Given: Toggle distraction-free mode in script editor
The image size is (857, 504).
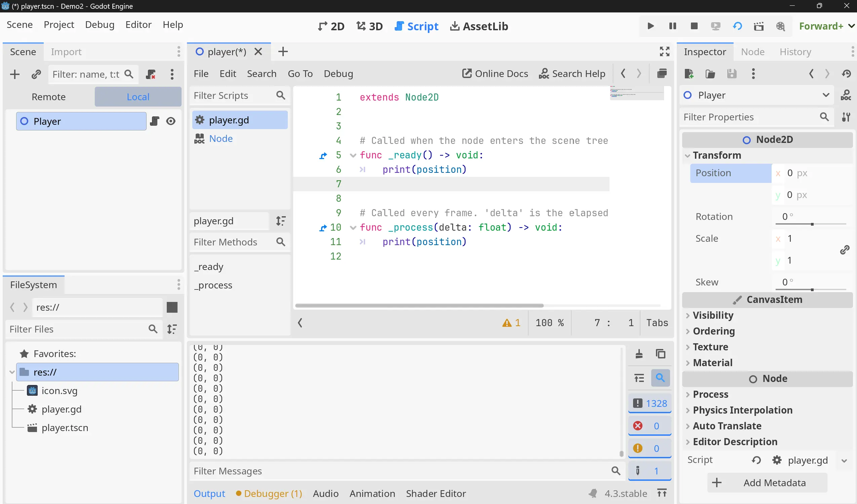Looking at the screenshot, I should coord(664,51).
